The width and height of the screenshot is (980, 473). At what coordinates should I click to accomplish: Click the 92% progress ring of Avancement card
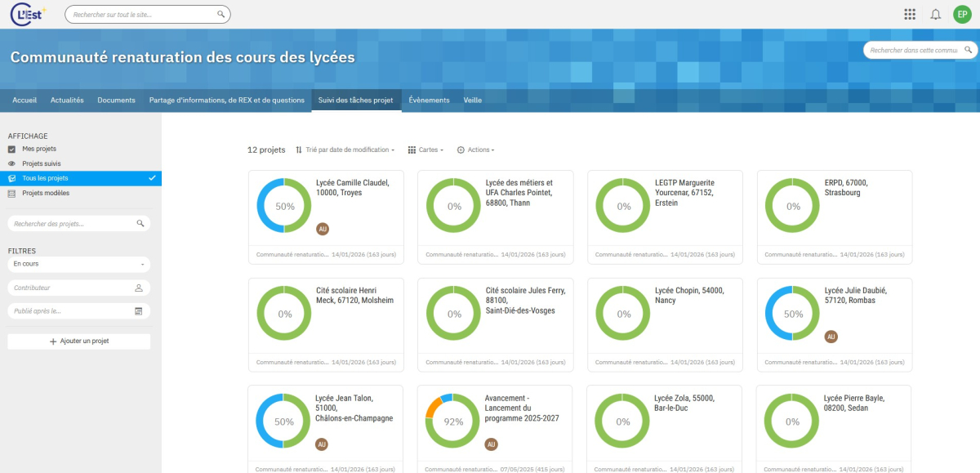[454, 422]
